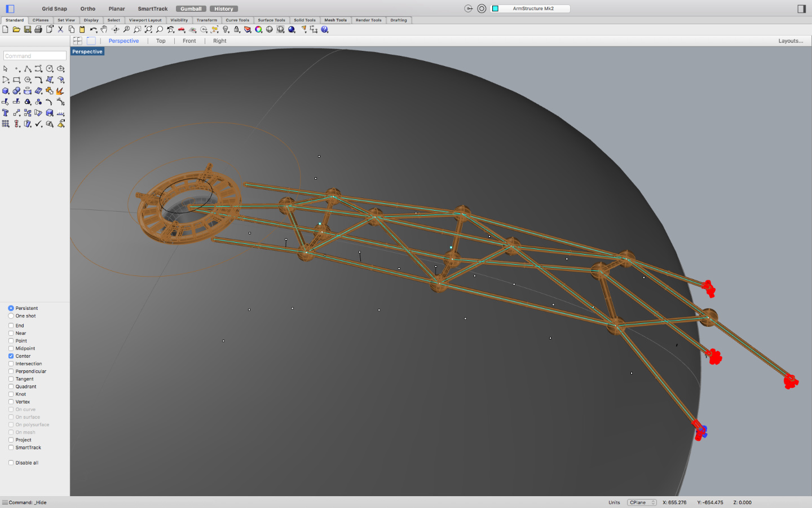Open the Layouts... menu
Screen dimensions: 812x508
(x=791, y=41)
